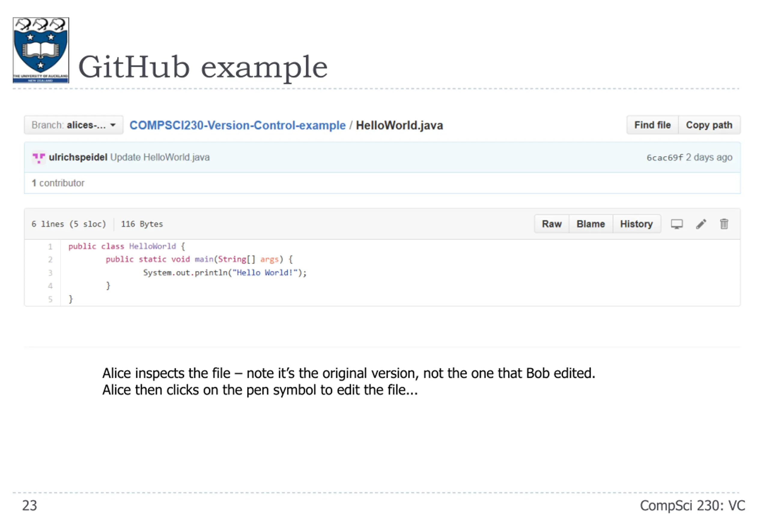Click the Copy path button

coord(709,125)
